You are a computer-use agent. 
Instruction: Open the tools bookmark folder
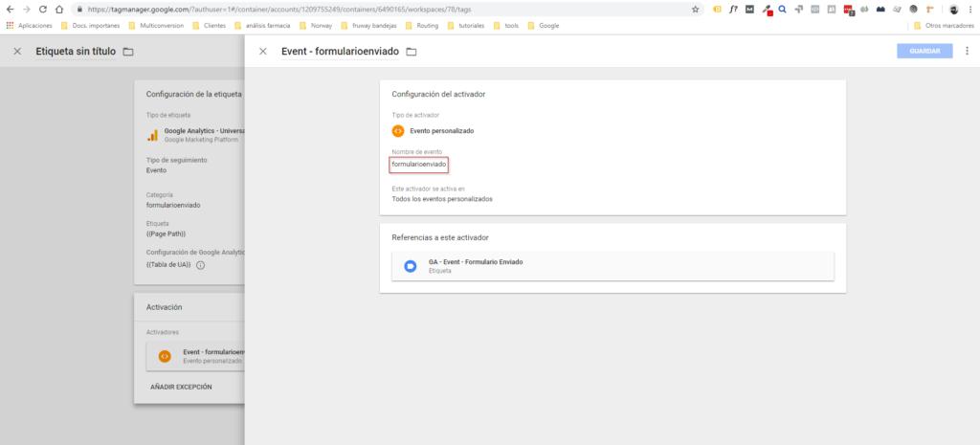[x=505, y=26]
